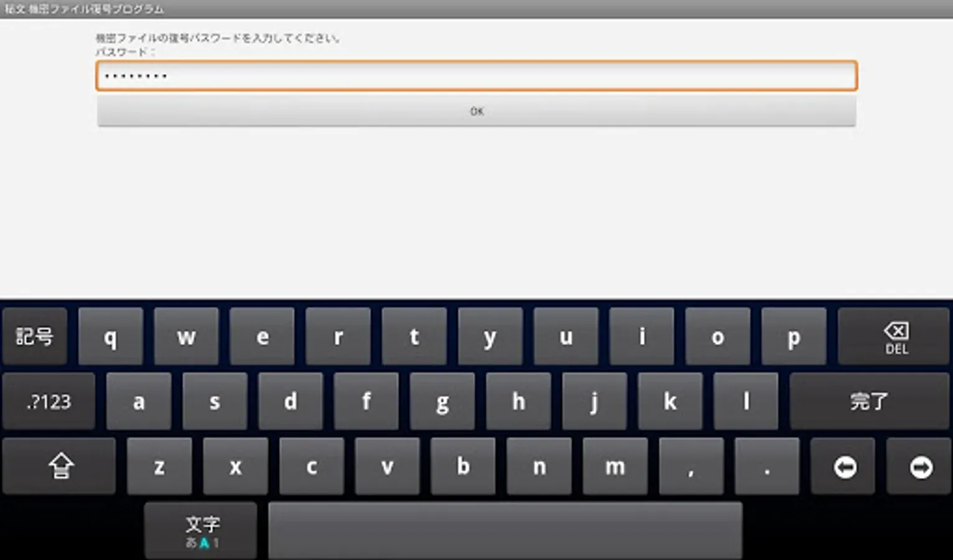953x560 pixels.
Task: Tap the d key
Action: pos(291,401)
